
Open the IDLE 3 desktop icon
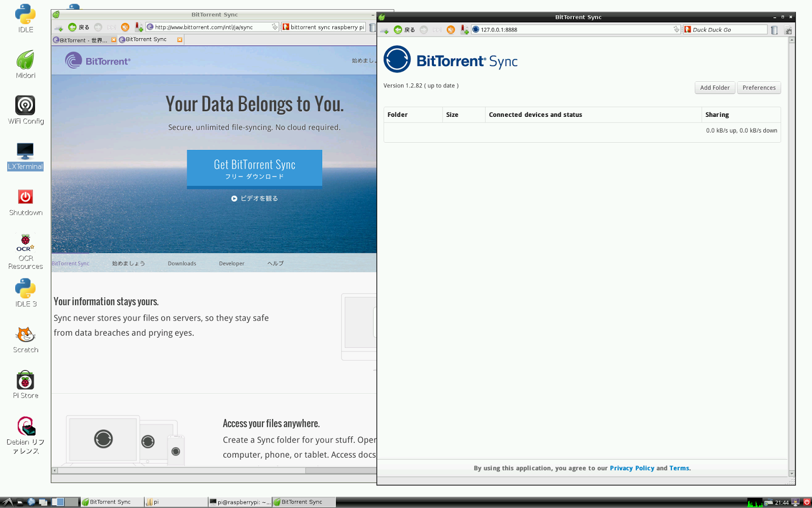tap(25, 293)
